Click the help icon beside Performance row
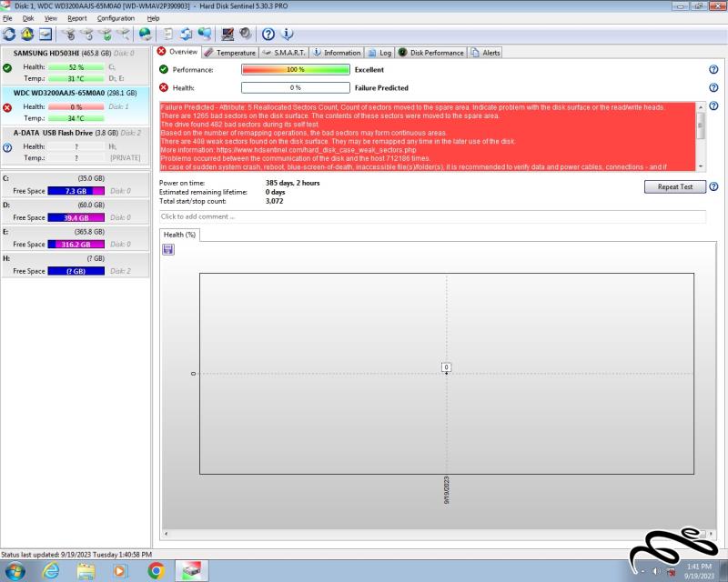This screenshot has width=728, height=582. pyautogui.click(x=713, y=70)
